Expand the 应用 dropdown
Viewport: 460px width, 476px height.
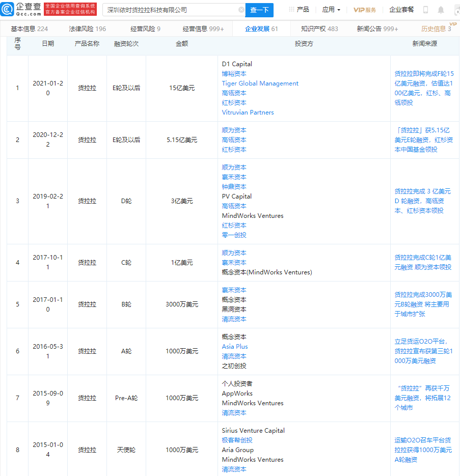coord(331,10)
